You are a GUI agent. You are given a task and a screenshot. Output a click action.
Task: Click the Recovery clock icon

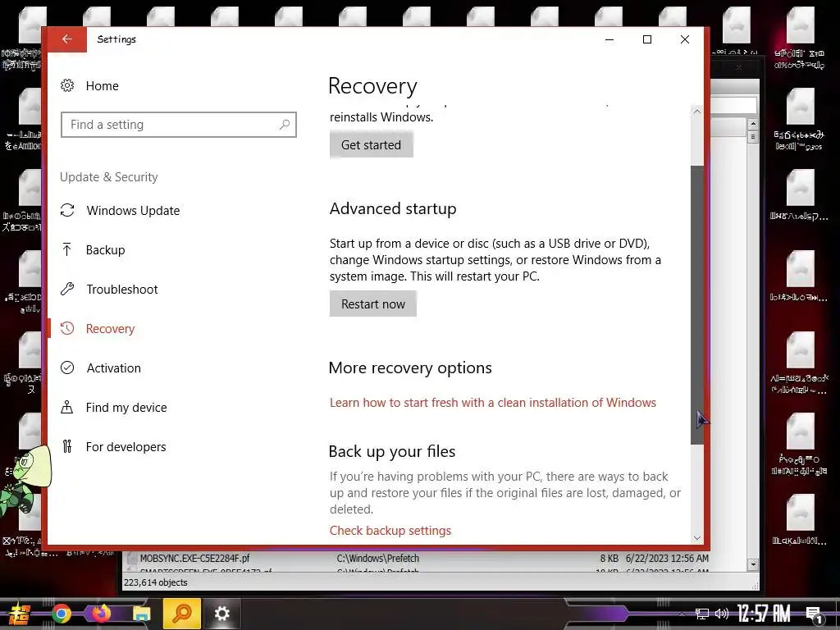pyautogui.click(x=67, y=328)
